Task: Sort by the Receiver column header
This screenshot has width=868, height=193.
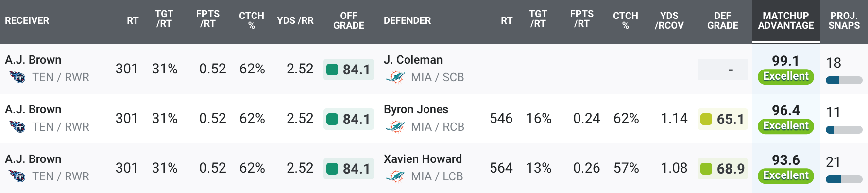Action: (x=27, y=21)
